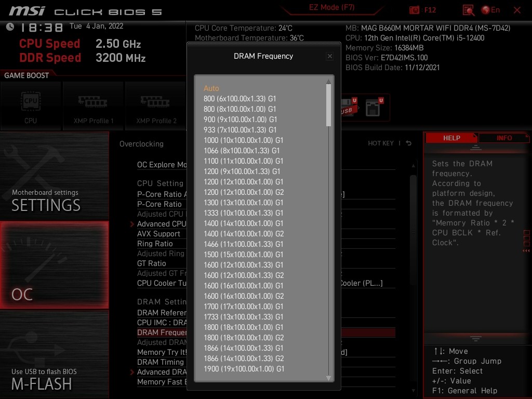This screenshot has width=532, height=399.
Task: Select the CPU Cooler Tuning setting
Action: tap(162, 283)
